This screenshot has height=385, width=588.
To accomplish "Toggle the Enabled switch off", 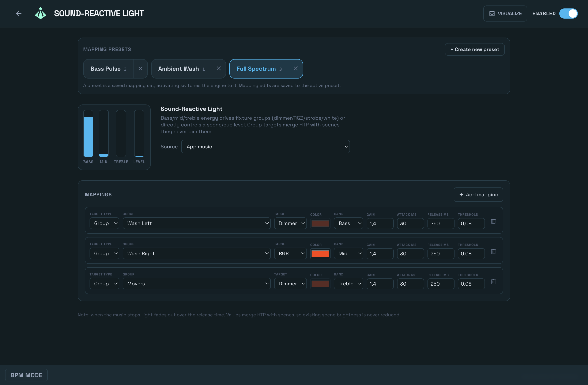I will point(568,13).
